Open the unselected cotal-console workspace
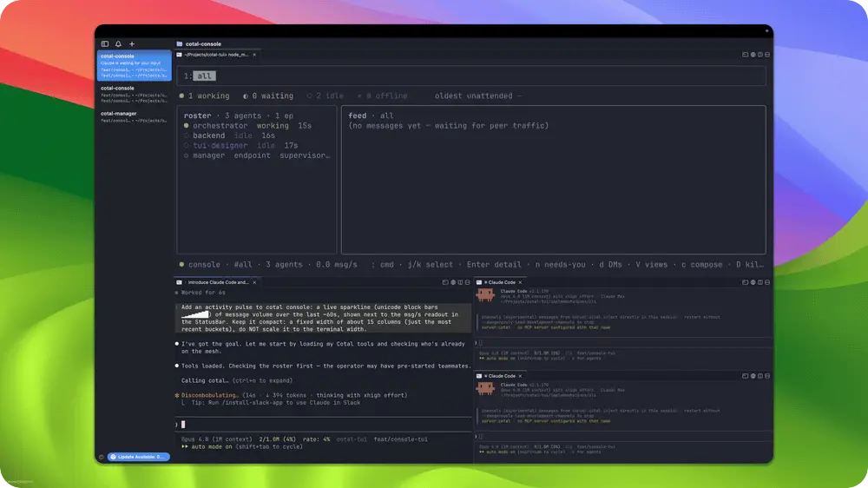The image size is (868, 488). click(134, 94)
